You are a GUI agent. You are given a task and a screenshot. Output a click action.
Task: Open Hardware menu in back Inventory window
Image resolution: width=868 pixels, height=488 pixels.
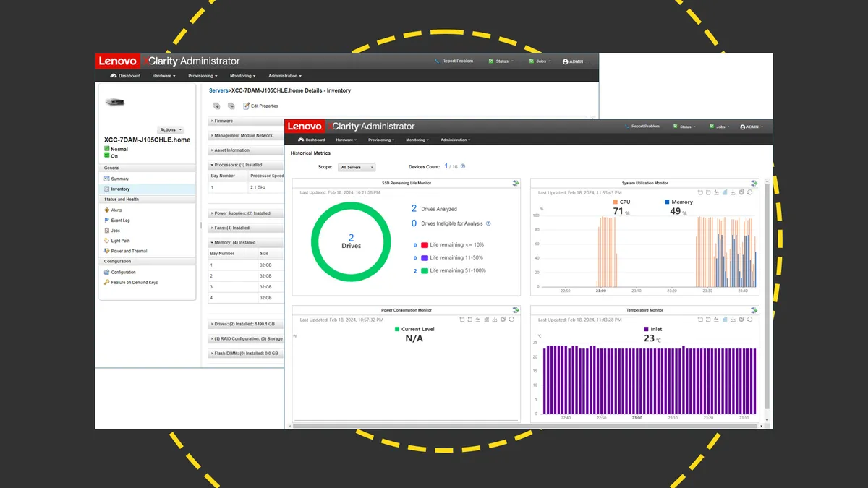coord(163,76)
